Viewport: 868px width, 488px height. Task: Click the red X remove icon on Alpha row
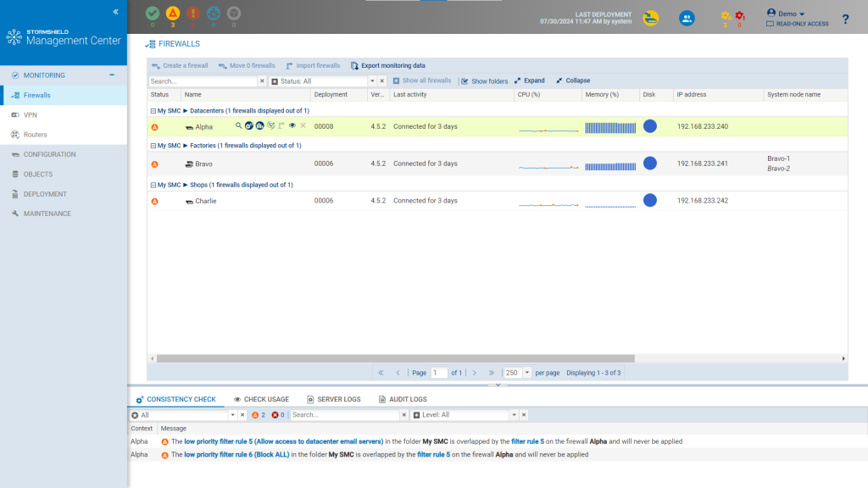pyautogui.click(x=303, y=125)
